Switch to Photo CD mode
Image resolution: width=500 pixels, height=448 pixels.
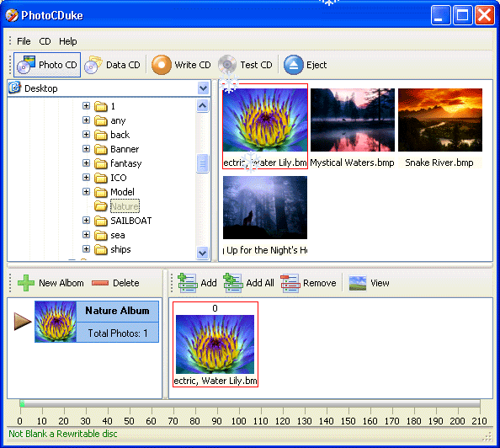[x=47, y=65]
